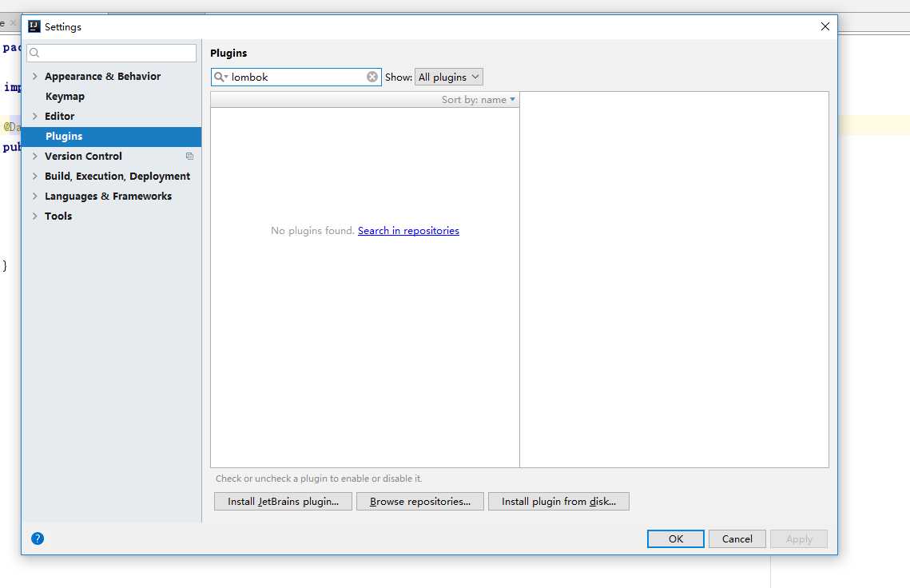Open the Show All plugins dropdown
Image resolution: width=910 pixels, height=588 pixels.
pos(449,77)
